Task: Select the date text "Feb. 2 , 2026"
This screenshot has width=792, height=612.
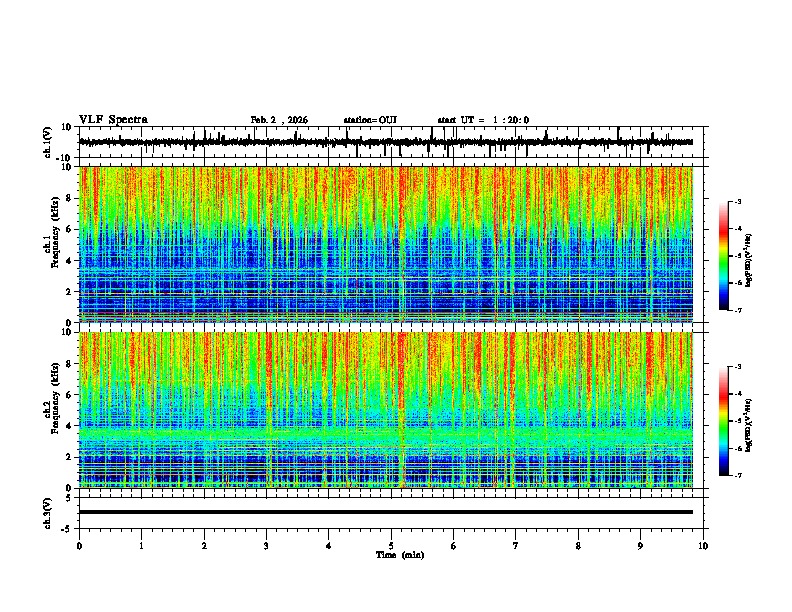Action: click(279, 120)
